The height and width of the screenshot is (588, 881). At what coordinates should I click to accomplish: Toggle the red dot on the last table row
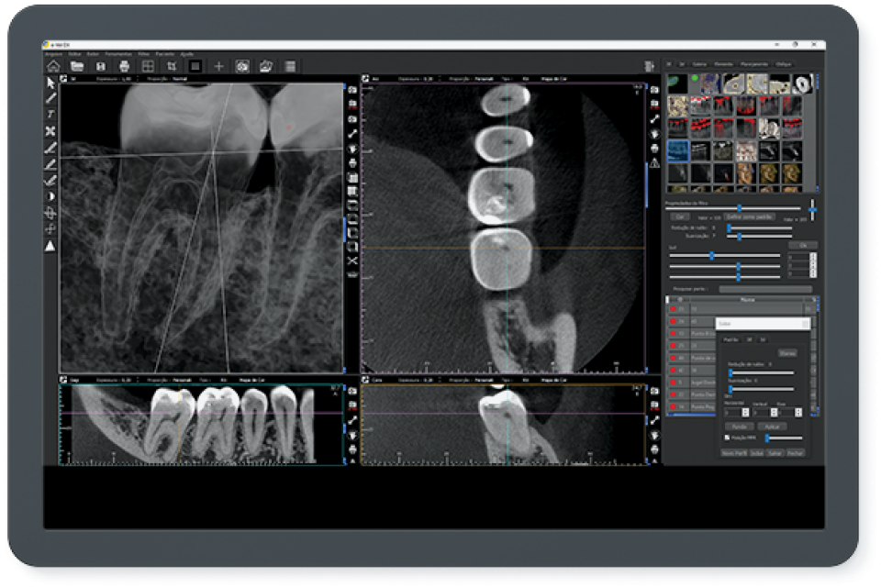coord(673,405)
